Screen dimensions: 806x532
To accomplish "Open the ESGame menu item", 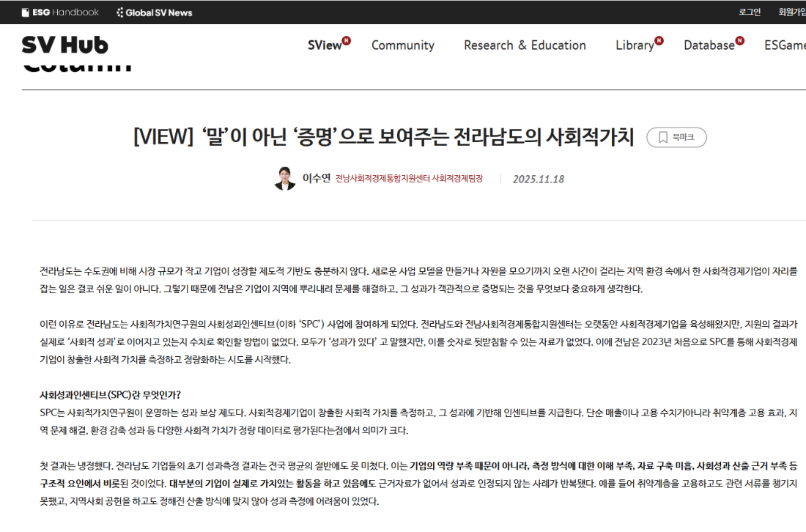I will coord(785,45).
